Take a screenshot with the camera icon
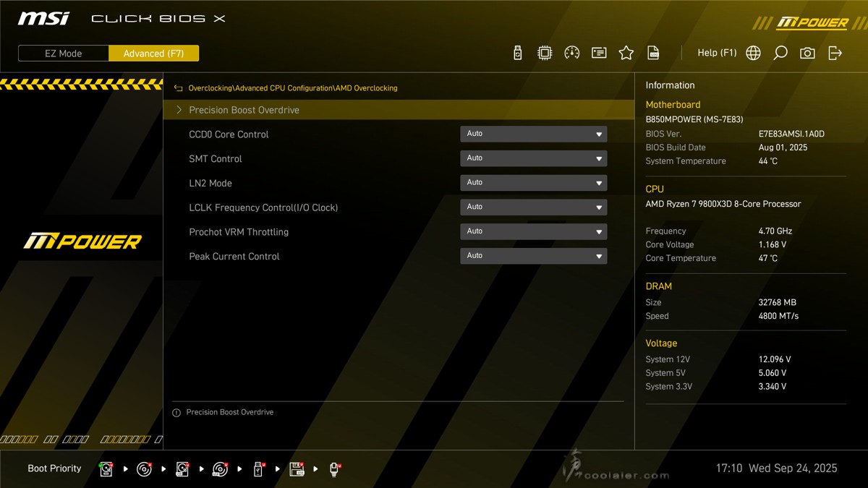 pyautogui.click(x=807, y=53)
